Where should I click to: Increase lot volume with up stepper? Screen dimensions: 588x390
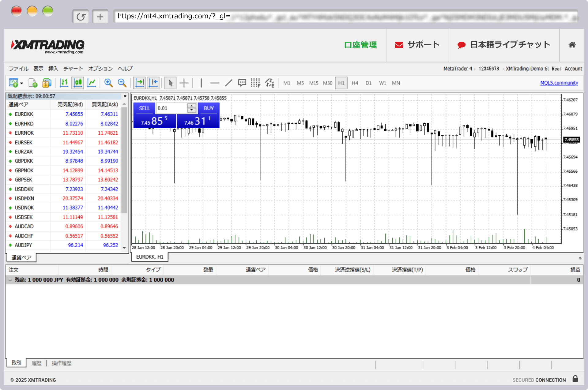point(192,106)
